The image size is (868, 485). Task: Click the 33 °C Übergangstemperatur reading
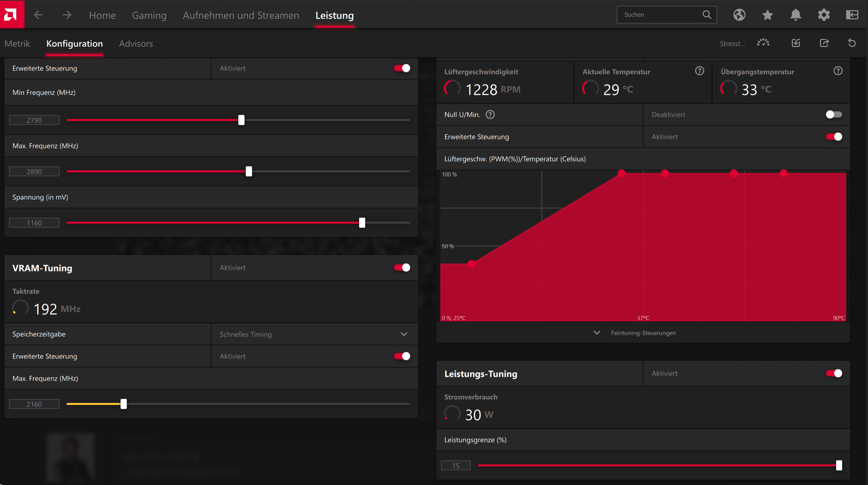coord(756,90)
